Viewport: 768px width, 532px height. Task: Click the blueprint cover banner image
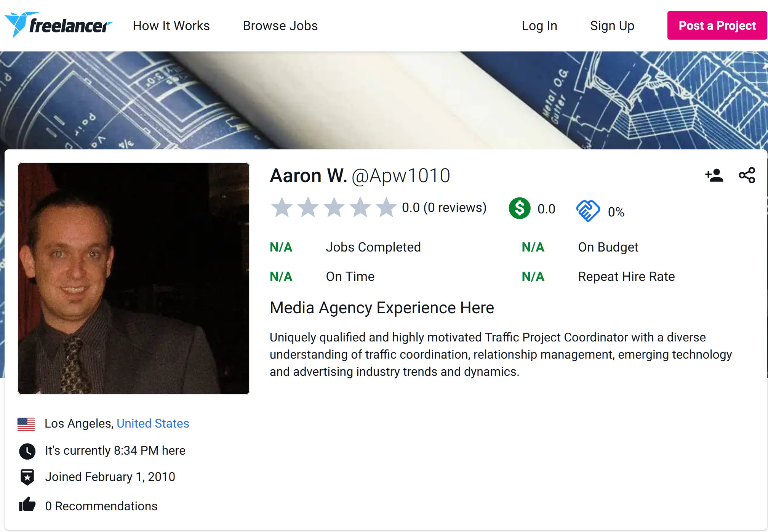pos(384,100)
